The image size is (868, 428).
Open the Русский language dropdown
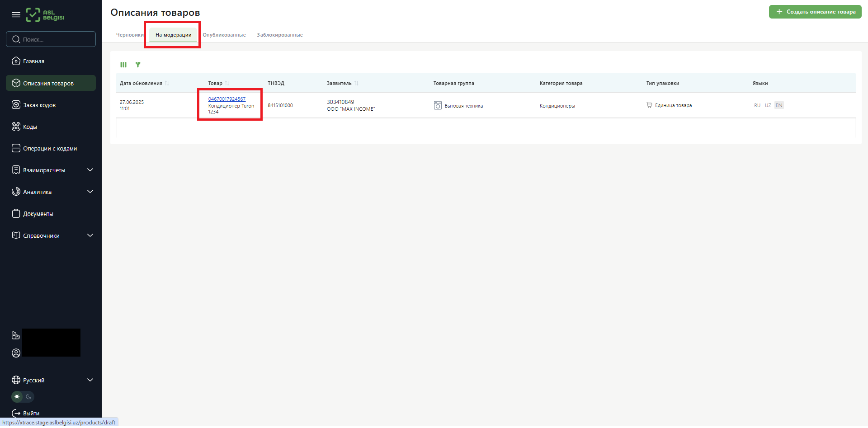[x=90, y=381]
